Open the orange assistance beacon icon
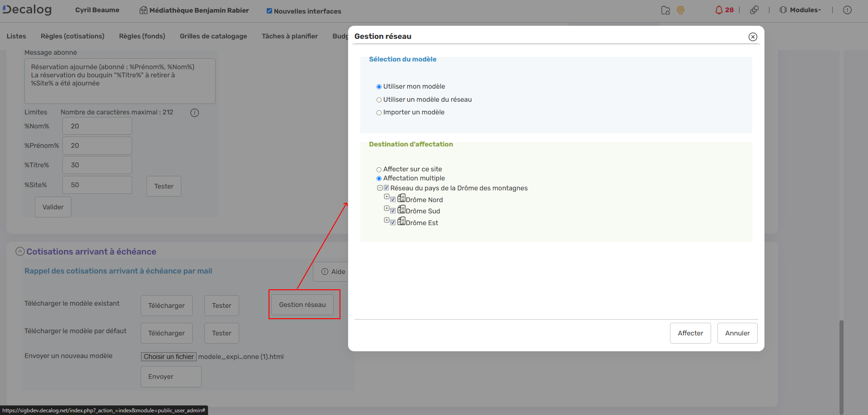This screenshot has width=868, height=415. click(680, 10)
